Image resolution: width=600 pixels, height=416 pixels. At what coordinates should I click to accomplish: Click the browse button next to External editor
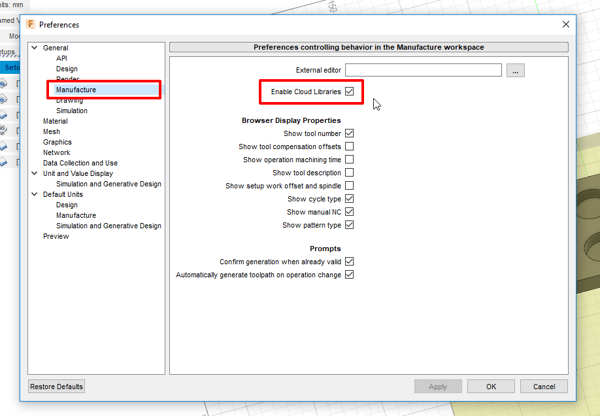(515, 71)
